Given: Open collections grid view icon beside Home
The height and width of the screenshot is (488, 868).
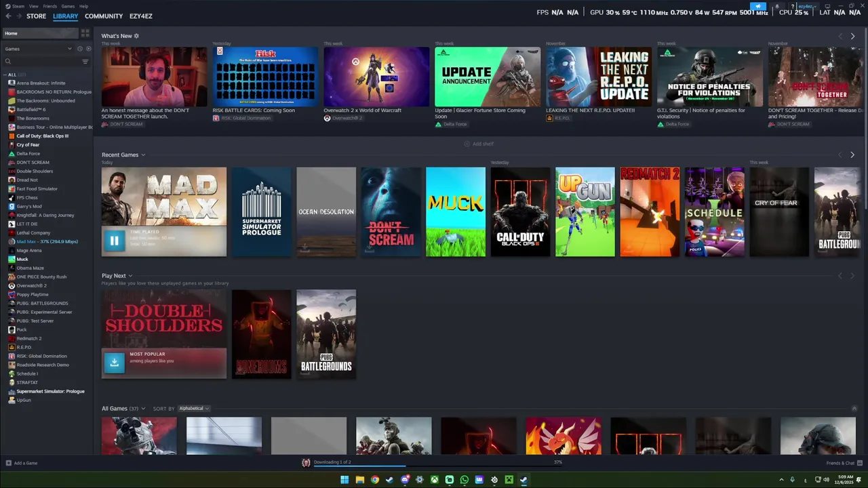Looking at the screenshot, I should pyautogui.click(x=85, y=33).
